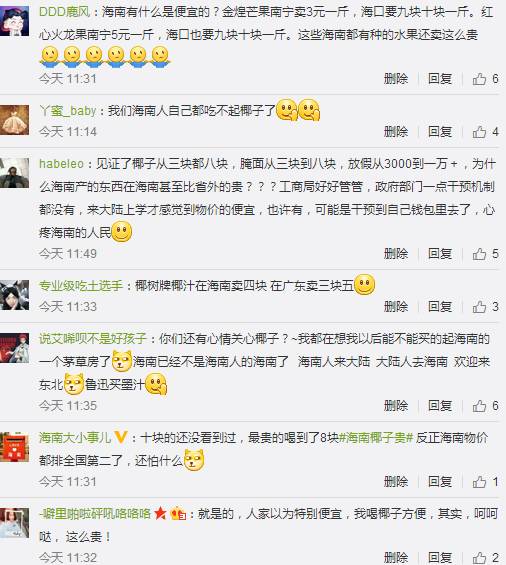Like 丫蜜_baby's comment via thumbs-up
This screenshot has width=506, height=565.
[479, 132]
